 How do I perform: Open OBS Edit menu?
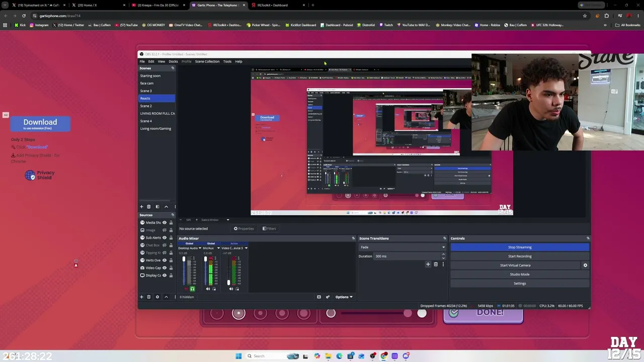[x=151, y=61]
